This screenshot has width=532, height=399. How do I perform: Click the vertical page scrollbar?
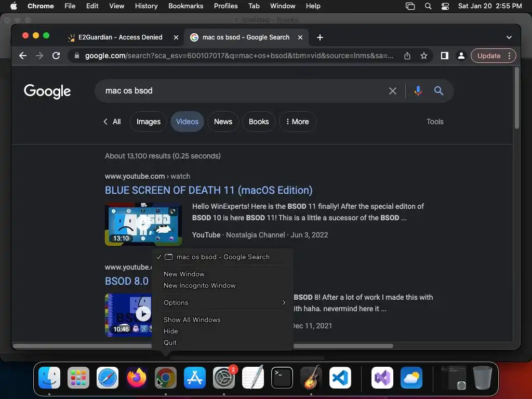[517, 98]
